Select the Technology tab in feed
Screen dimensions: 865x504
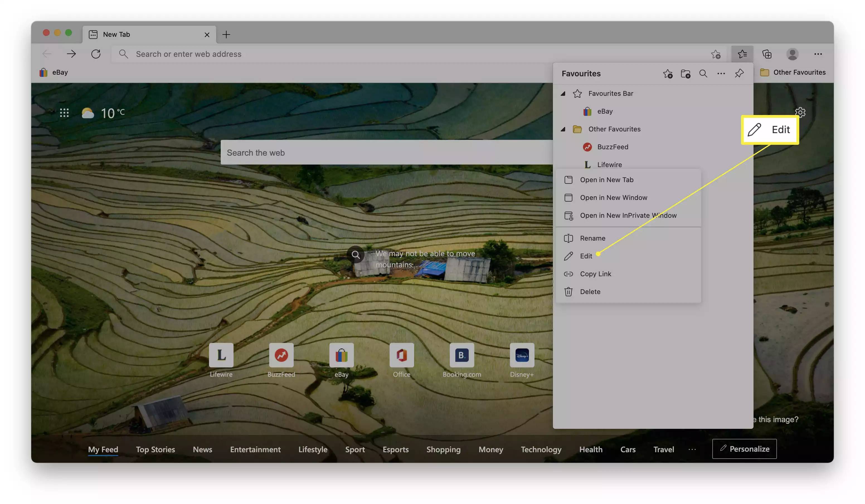click(541, 449)
